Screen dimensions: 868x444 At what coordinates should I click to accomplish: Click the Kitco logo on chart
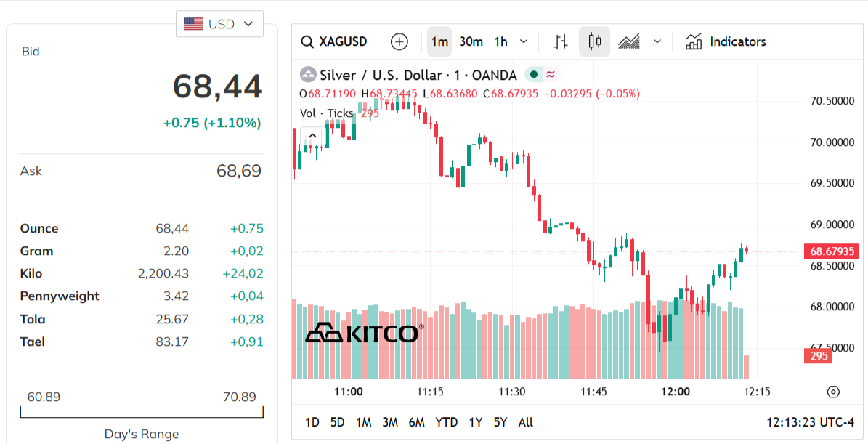click(x=363, y=334)
